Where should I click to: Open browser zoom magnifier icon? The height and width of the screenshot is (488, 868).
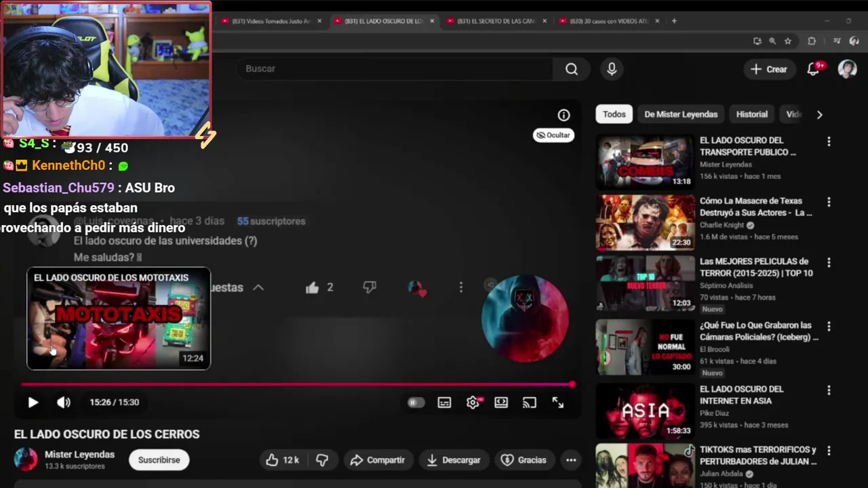click(772, 41)
